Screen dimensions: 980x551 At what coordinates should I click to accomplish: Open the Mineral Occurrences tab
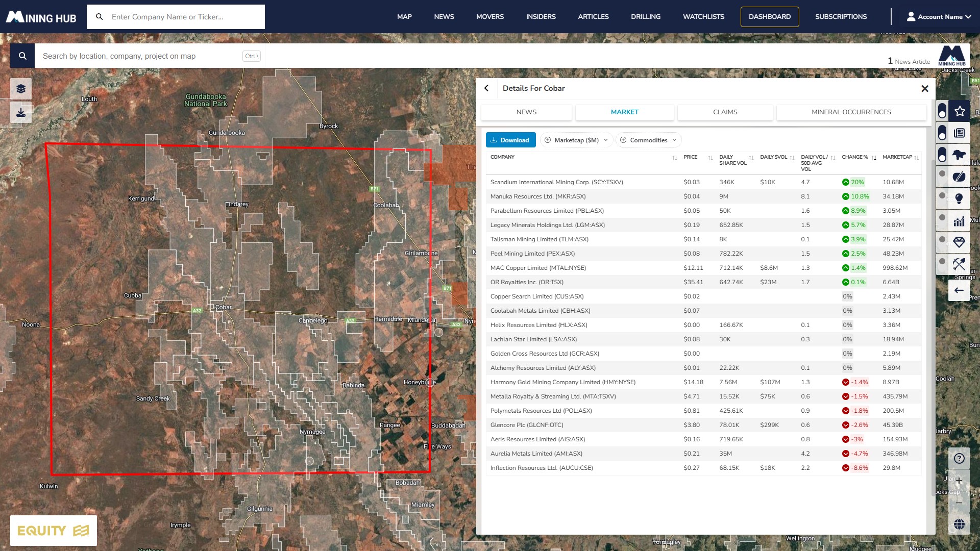tap(851, 112)
